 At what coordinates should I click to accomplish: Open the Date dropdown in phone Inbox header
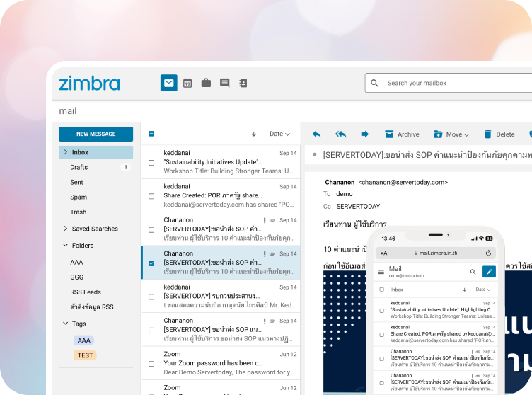point(483,290)
